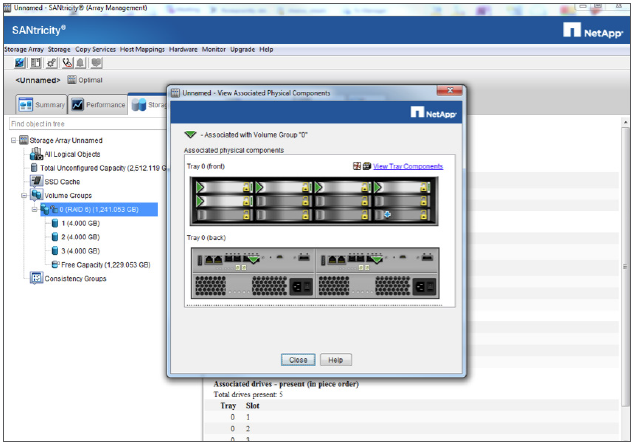Open the View Tray Components link
This screenshot has height=446, width=635.
408,166
